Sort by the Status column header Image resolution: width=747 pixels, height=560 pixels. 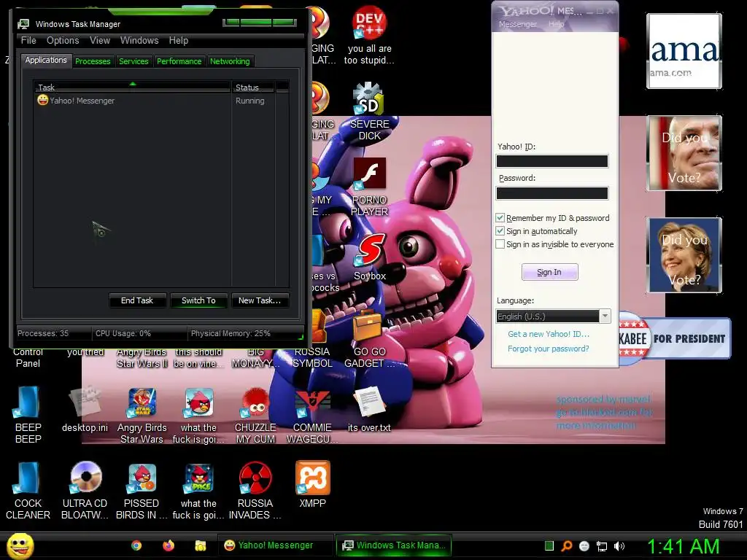click(253, 87)
